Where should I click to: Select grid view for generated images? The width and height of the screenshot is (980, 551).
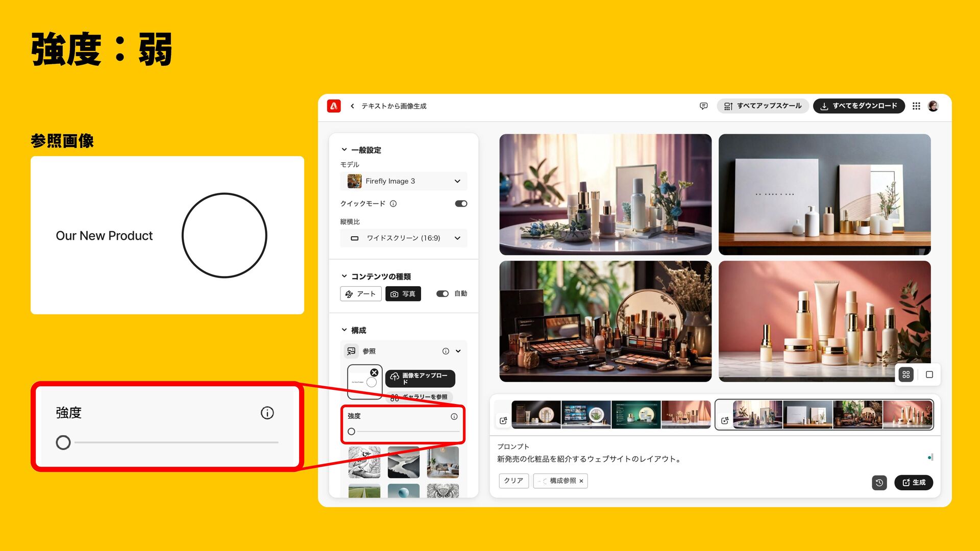click(x=906, y=374)
